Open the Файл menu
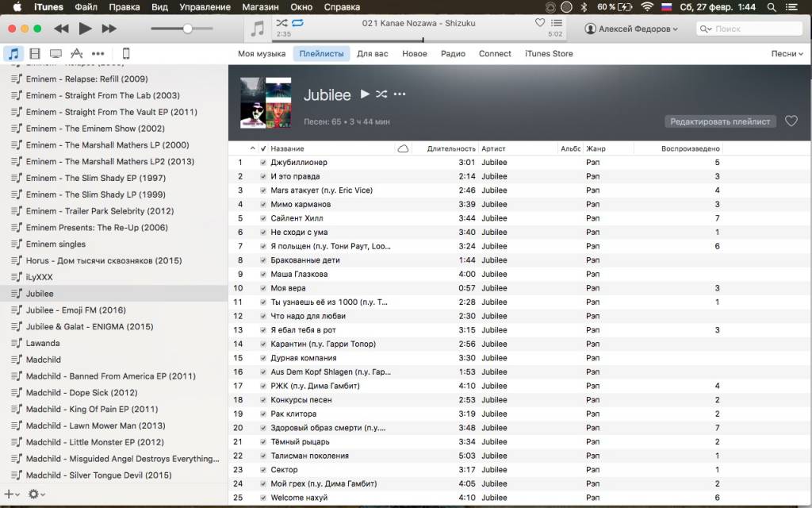 coord(86,7)
